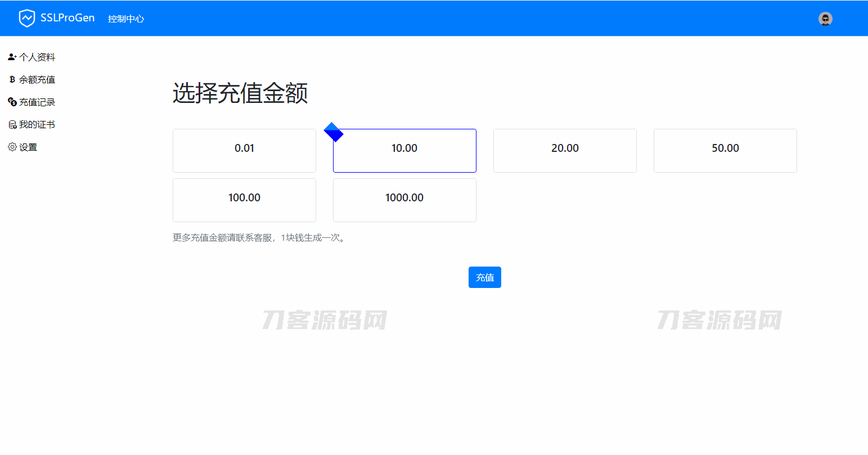Screen dimensions: 868x455
Task: Open 控制中心 in the navigation bar
Action: coord(126,18)
